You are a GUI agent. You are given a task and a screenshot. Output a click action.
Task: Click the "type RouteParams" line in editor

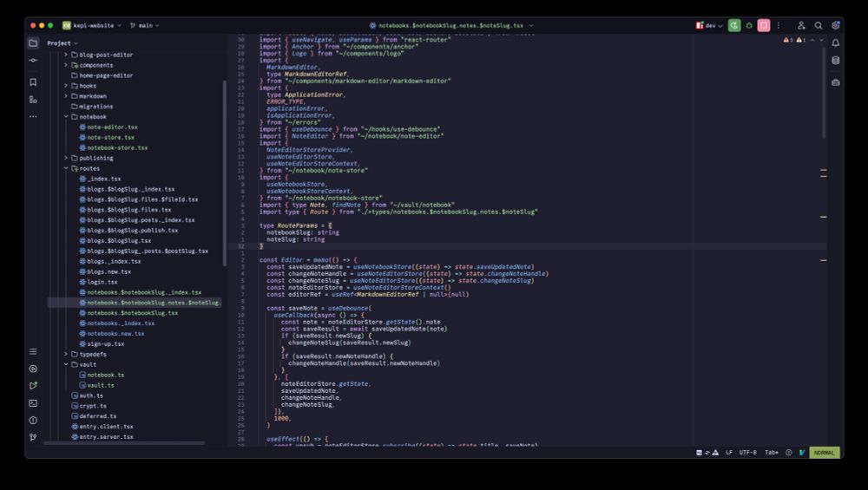(x=295, y=225)
